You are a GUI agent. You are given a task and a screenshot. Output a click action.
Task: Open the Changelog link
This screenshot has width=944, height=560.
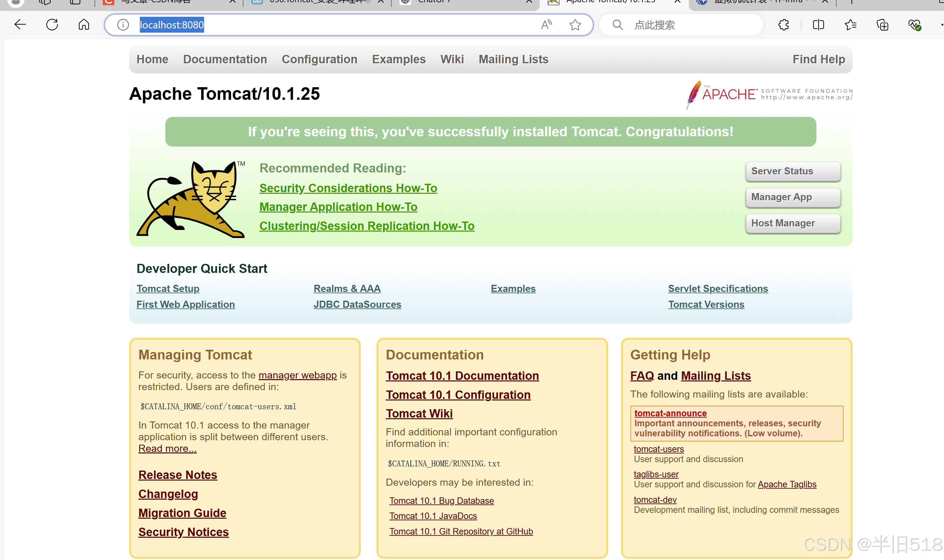pyautogui.click(x=168, y=494)
